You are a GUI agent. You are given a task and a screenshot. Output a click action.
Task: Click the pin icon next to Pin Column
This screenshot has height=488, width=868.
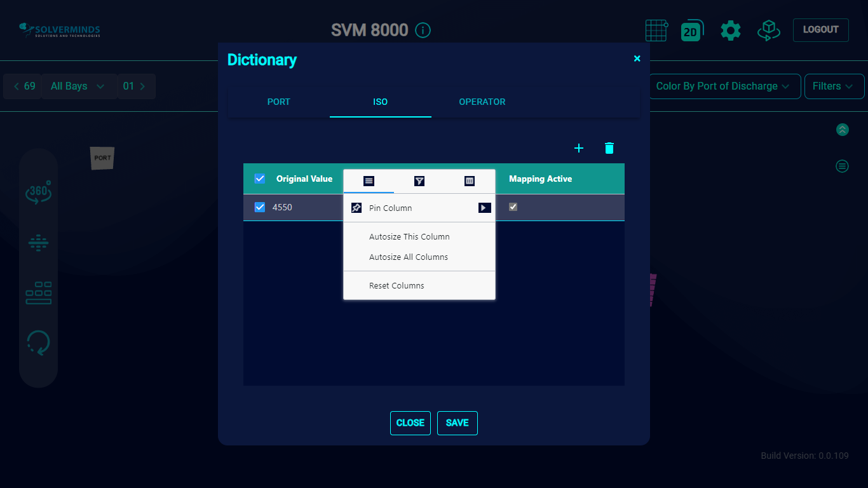[x=356, y=208]
